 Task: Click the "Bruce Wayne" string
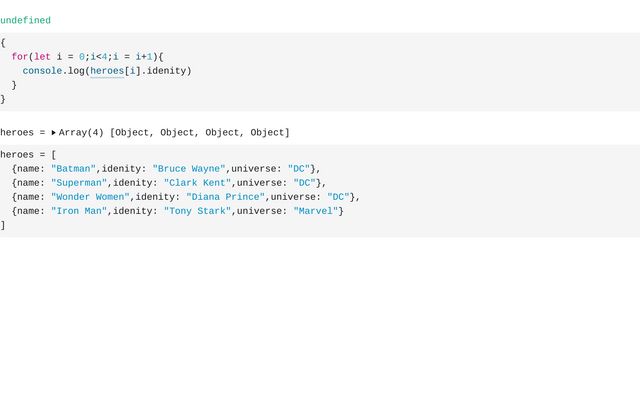(189, 169)
